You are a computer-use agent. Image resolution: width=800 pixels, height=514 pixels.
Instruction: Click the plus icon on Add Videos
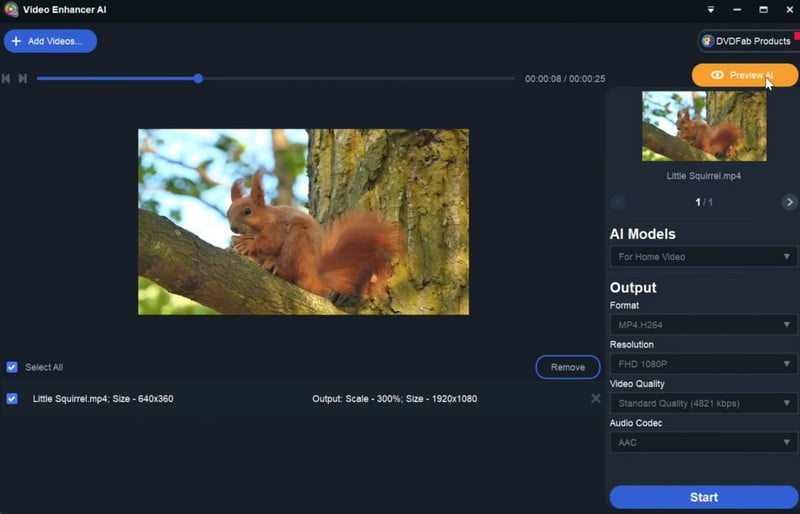(x=16, y=41)
